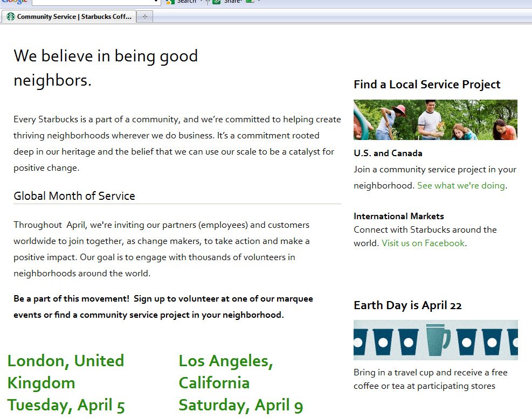
Task: Click the "Bring in a travel cup" caption
Action: tap(431, 379)
